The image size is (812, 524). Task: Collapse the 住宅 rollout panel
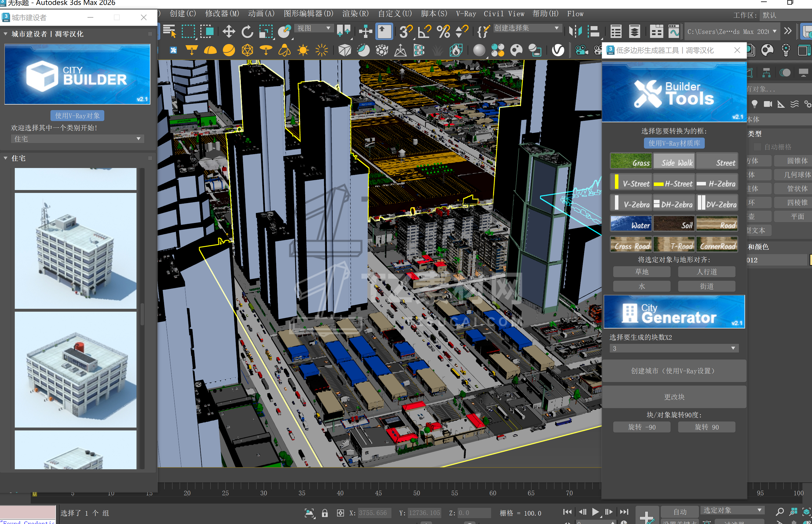click(6, 158)
